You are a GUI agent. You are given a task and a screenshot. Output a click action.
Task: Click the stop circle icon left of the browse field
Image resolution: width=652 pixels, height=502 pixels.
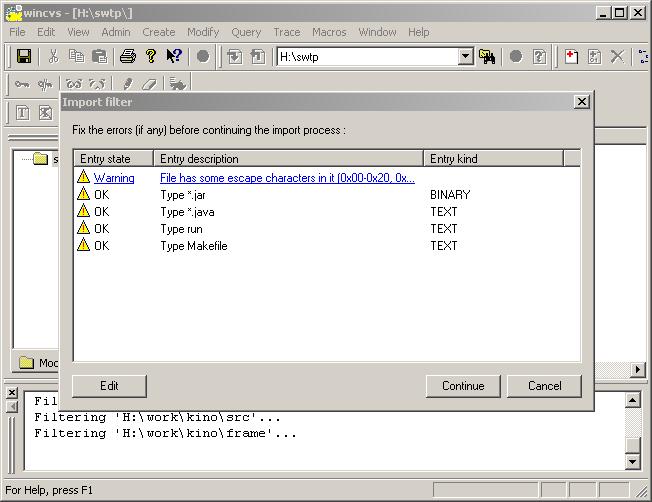tap(203, 56)
